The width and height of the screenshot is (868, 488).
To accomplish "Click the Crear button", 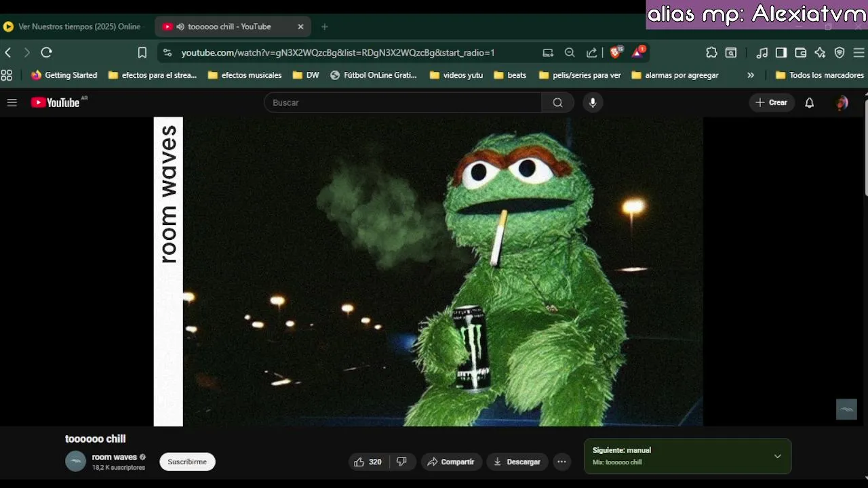I will tap(772, 102).
